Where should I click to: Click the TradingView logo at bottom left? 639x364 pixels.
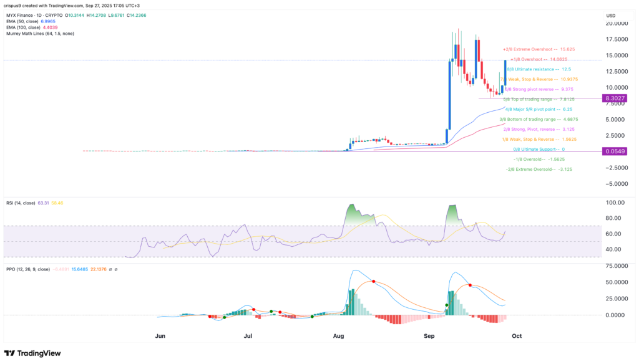click(32, 353)
